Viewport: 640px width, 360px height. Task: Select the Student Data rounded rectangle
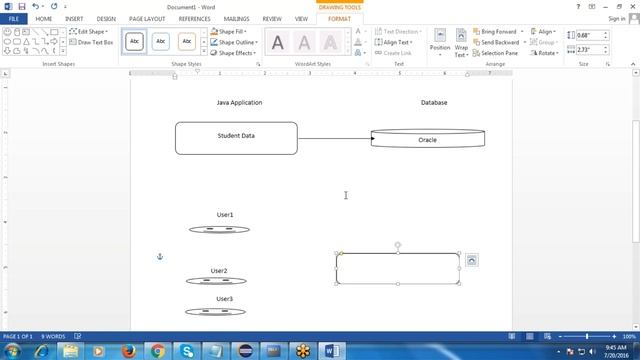point(236,138)
